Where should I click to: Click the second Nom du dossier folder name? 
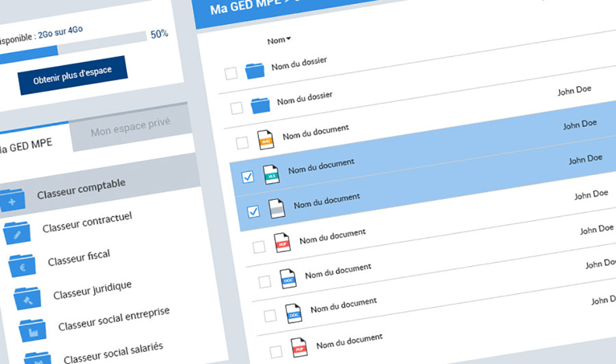pos(304,98)
